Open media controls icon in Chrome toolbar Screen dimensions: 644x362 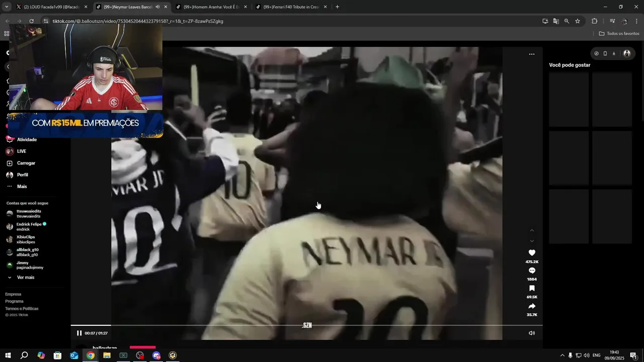pyautogui.click(x=612, y=21)
